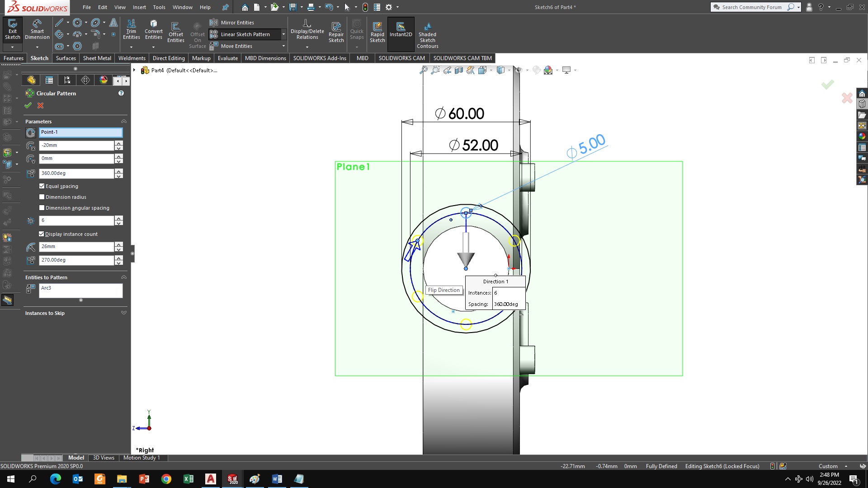Uncheck the Equal spacing checkbox
868x488 pixels.
[42, 186]
